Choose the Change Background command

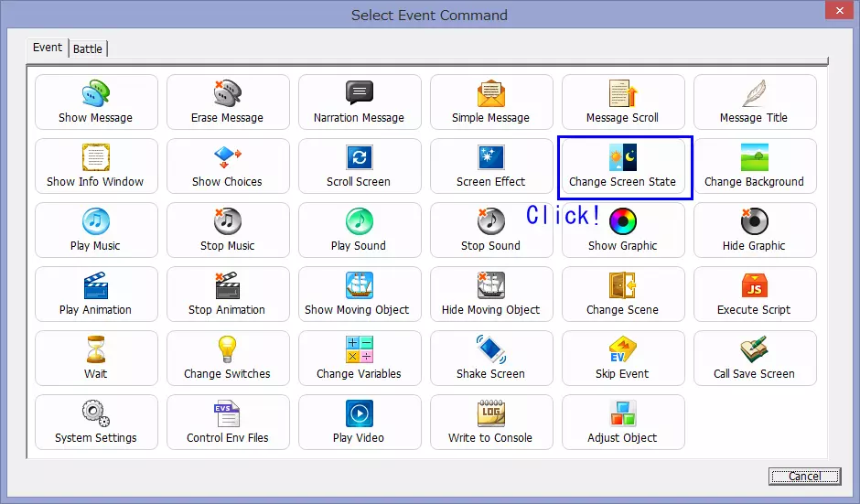pos(755,166)
